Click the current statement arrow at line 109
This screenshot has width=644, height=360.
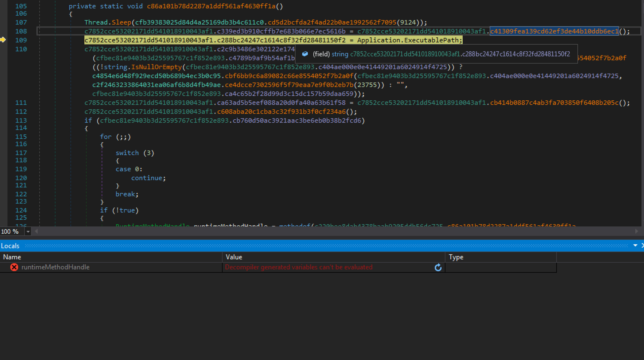click(x=3, y=40)
